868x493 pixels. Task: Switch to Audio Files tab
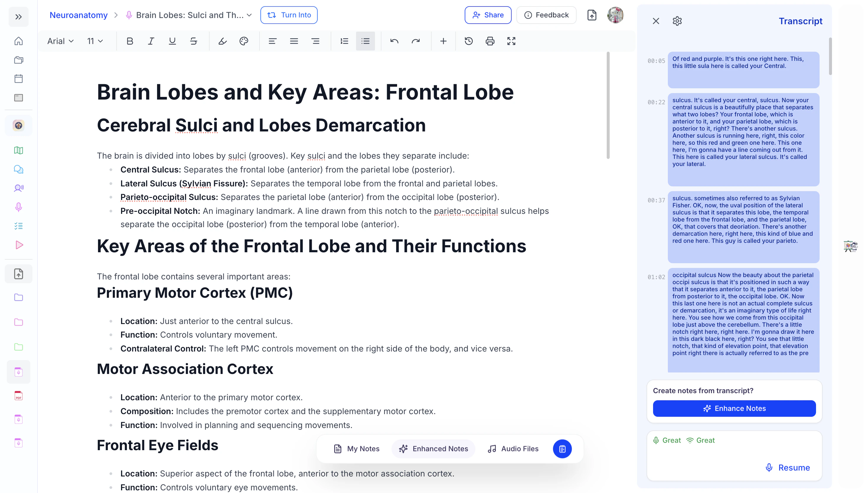click(x=513, y=449)
